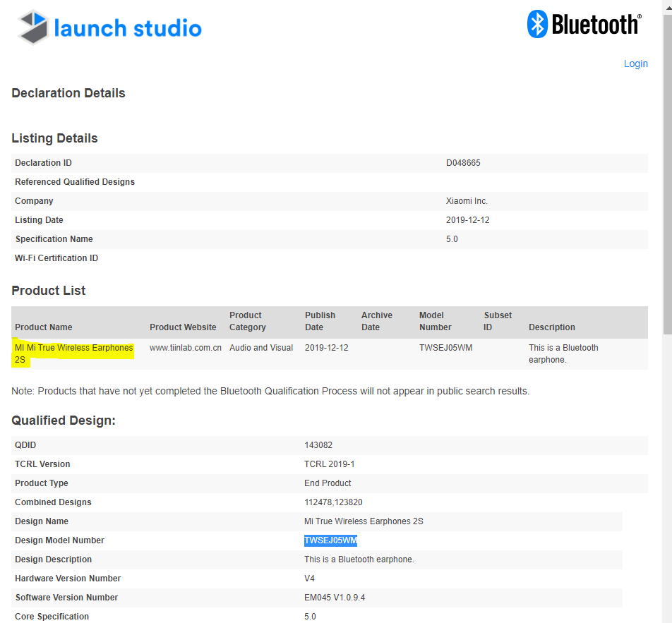Click the Product Name column header
This screenshot has height=623, width=672.
coord(44,327)
